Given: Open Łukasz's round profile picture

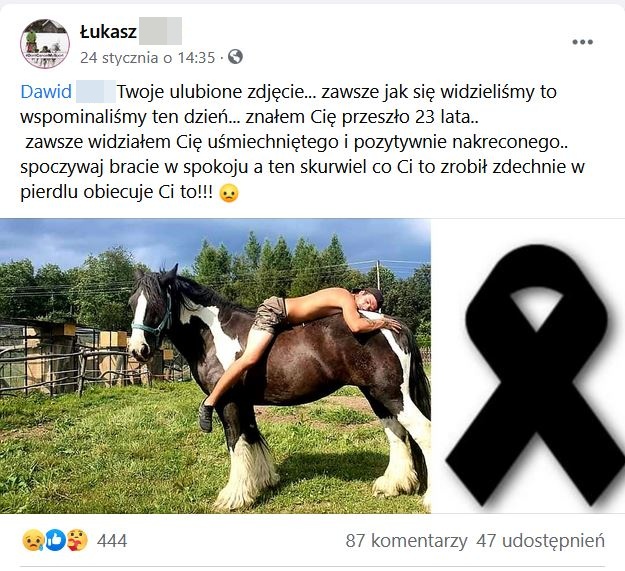Looking at the screenshot, I should coord(45,43).
